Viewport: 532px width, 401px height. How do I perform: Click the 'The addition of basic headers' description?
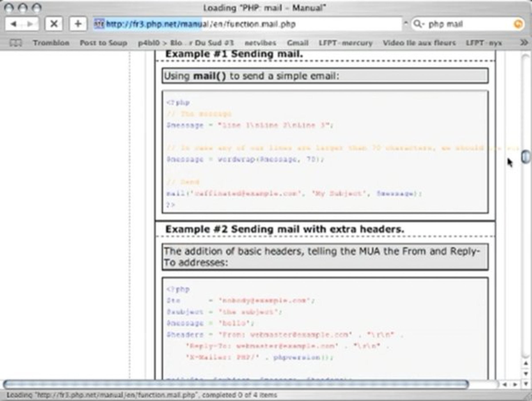[322, 257]
